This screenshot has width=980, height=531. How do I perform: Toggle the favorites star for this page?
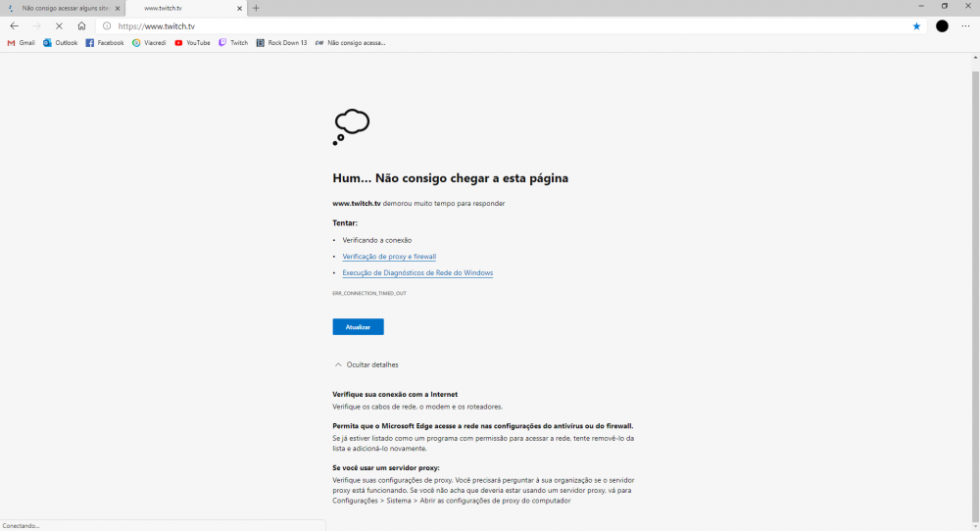[916, 26]
